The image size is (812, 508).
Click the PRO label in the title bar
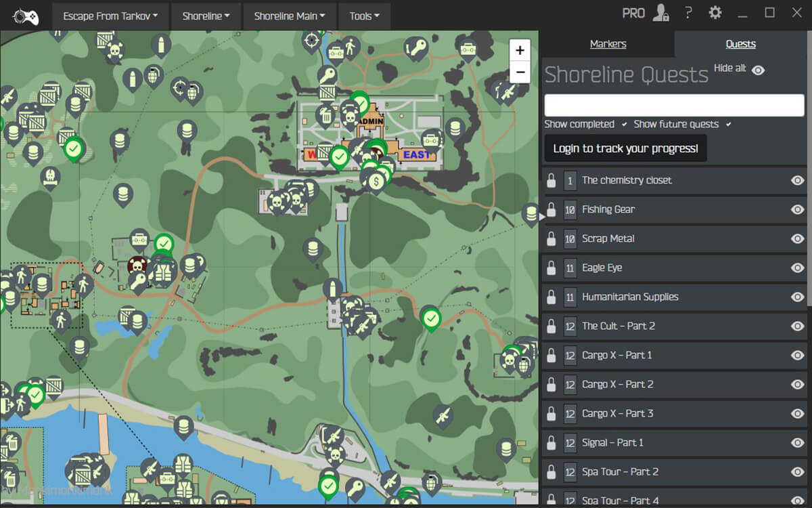(633, 13)
